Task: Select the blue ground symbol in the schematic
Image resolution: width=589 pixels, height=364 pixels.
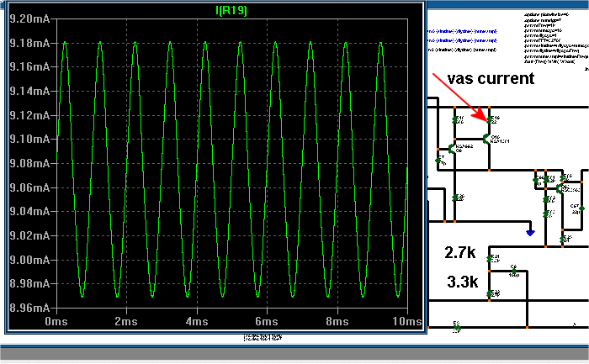Action: point(530,233)
